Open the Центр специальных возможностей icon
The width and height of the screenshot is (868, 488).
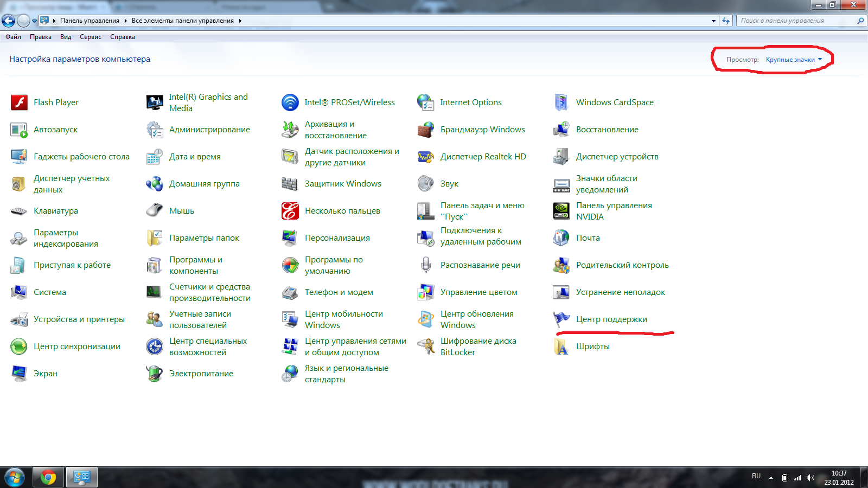click(155, 346)
